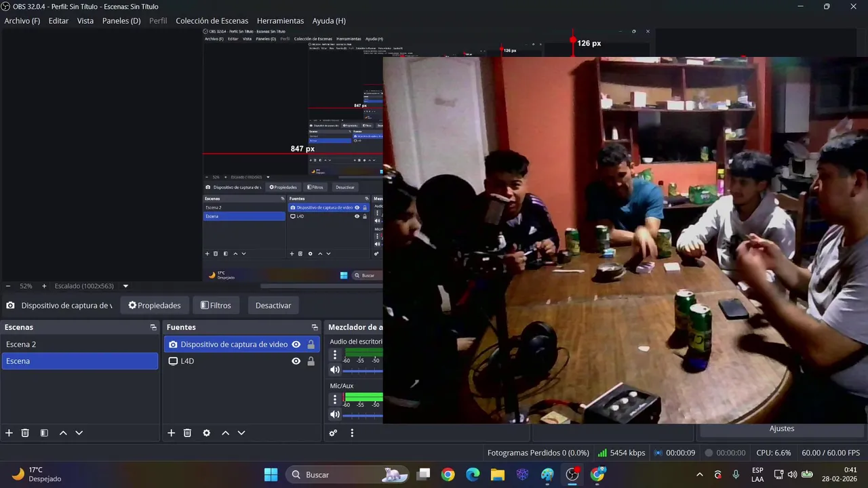Viewport: 868px width, 488px height.
Task: Move the scene up with the arrow
Action: [x=63, y=433]
